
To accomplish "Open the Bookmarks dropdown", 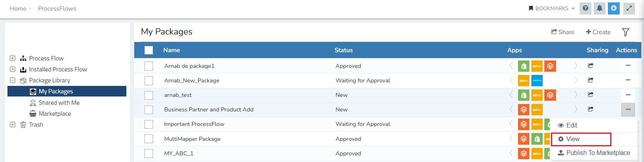I will pos(552,8).
